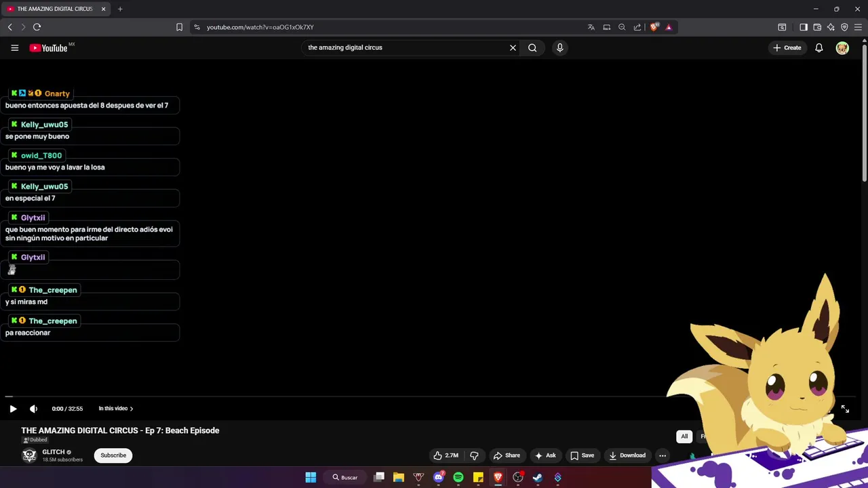Enter fullscreen mode on the video
868x488 pixels.
tap(845, 409)
